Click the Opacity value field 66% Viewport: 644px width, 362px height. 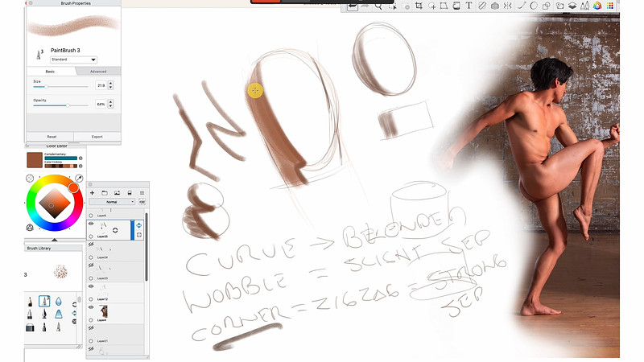pyautogui.click(x=101, y=105)
